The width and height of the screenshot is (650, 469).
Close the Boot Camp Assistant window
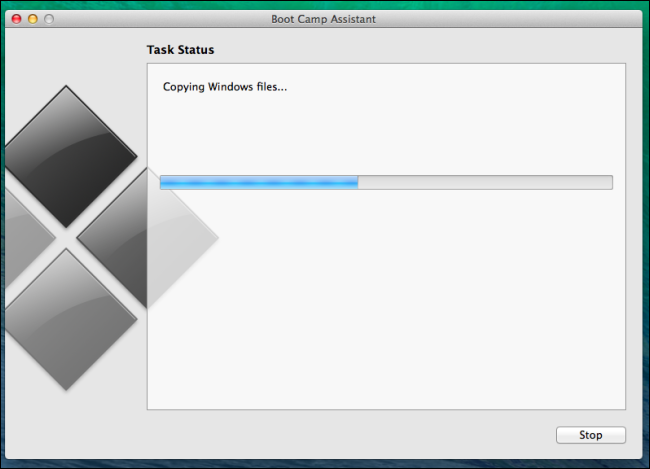(x=17, y=19)
